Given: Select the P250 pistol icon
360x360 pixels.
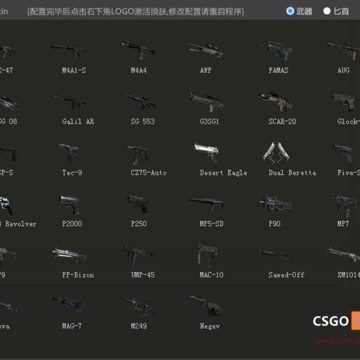Looking at the screenshot, I should [138, 204].
